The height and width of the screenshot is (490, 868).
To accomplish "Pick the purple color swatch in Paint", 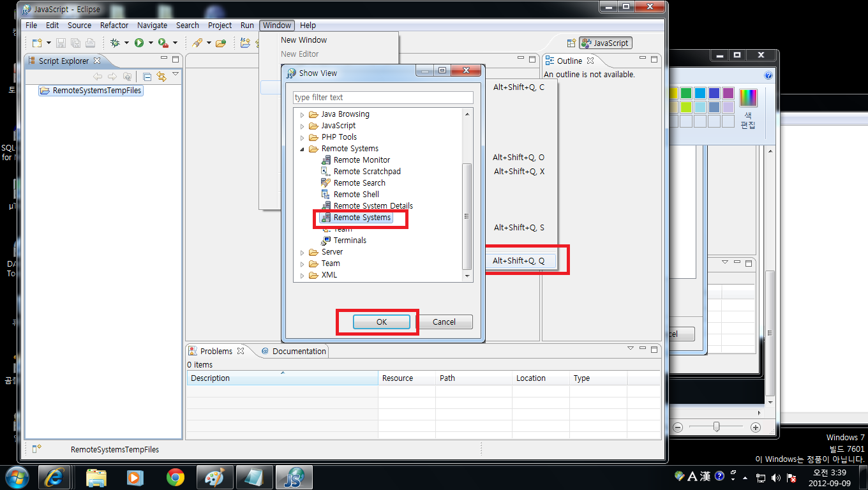I will pyautogui.click(x=728, y=93).
